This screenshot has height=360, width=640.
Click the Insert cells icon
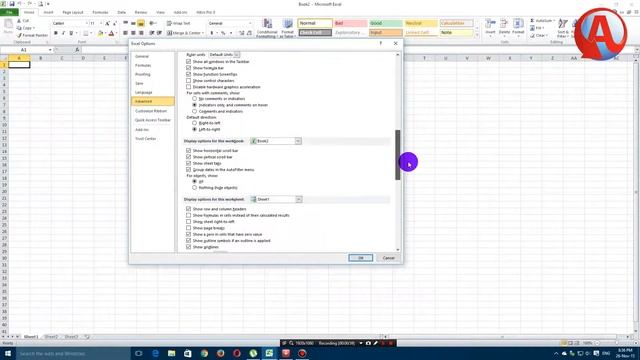(x=490, y=24)
